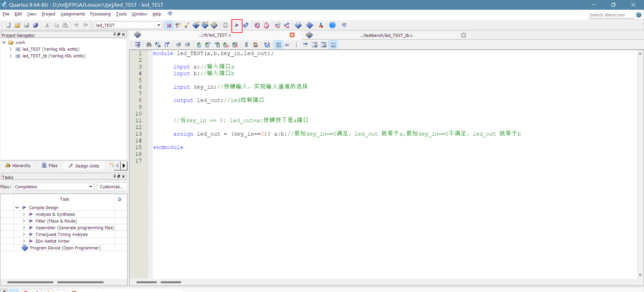Float the Tasks panel
The image size is (644, 292).
tap(119, 176)
